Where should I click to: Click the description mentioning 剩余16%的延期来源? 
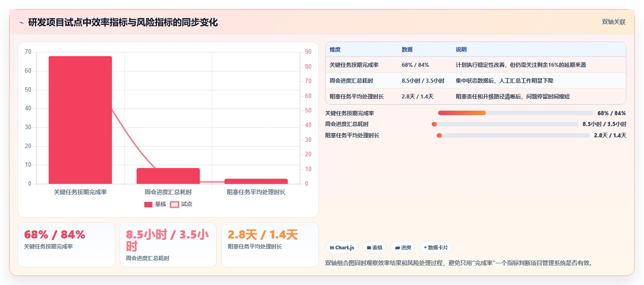point(521,65)
